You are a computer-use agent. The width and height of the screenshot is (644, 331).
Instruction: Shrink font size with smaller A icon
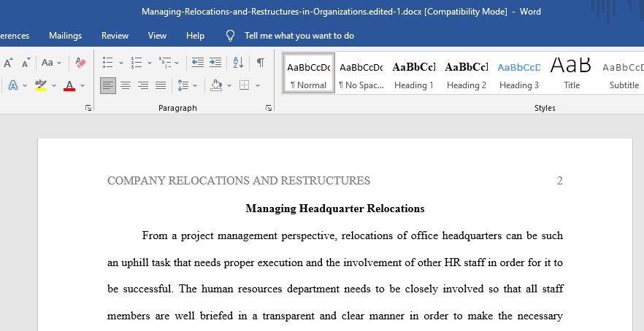pos(26,63)
